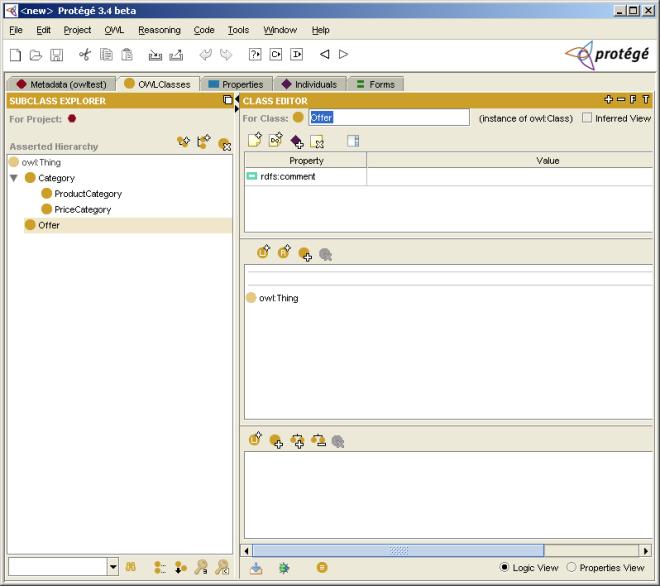Click the Add named class icon in superclasses toolbar

305,254
